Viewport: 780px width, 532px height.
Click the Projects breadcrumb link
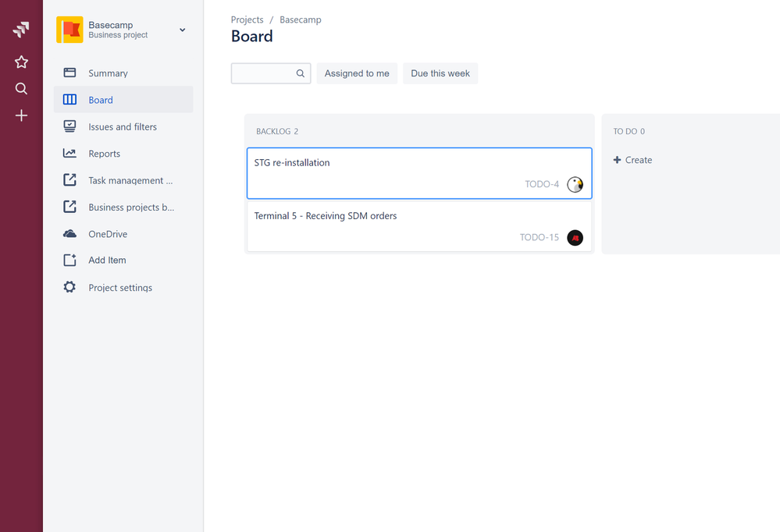pos(247,20)
